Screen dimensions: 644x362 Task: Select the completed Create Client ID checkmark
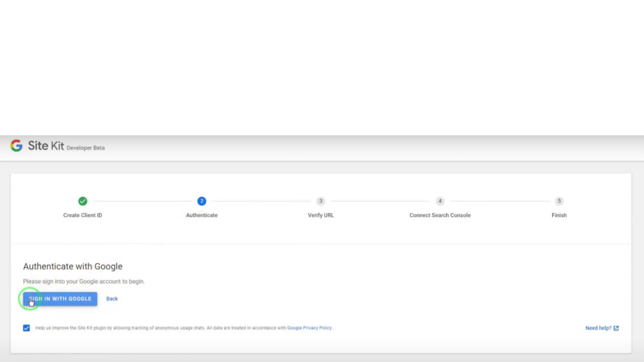tap(83, 201)
